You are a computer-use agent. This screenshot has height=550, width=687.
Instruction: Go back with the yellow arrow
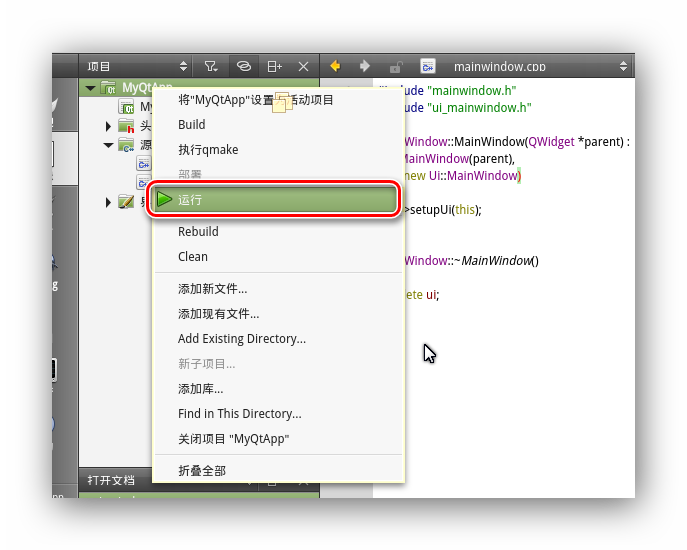pos(335,66)
